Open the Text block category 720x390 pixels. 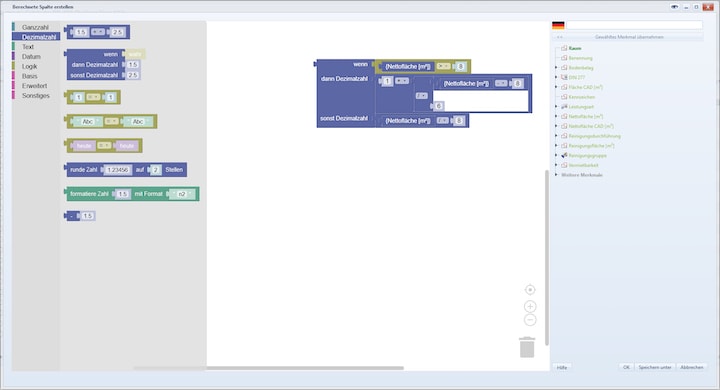pyautogui.click(x=28, y=47)
